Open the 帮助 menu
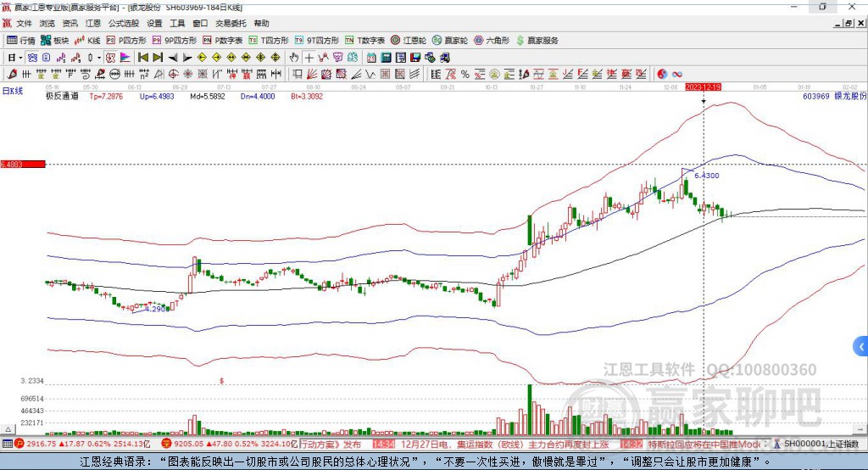Viewport: 868px width, 470px height. pyautogui.click(x=261, y=23)
